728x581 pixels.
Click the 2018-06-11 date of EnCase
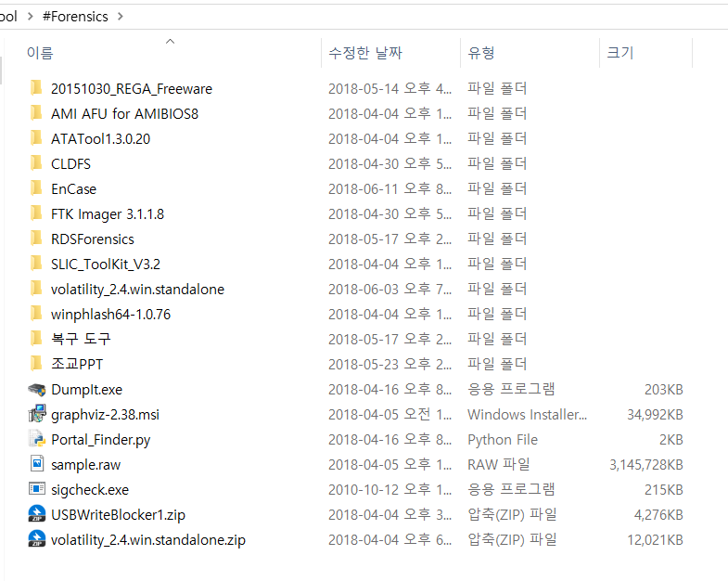pos(390,189)
